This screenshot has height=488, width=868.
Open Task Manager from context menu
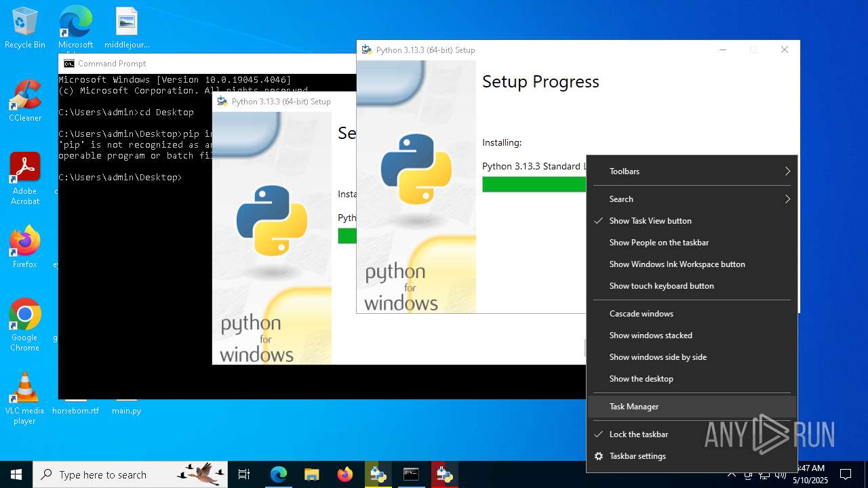[692, 407]
